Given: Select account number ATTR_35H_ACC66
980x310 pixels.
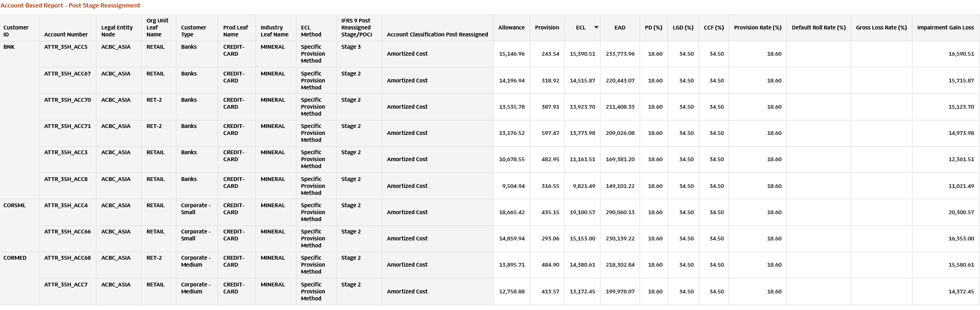Looking at the screenshot, I should 68,232.
